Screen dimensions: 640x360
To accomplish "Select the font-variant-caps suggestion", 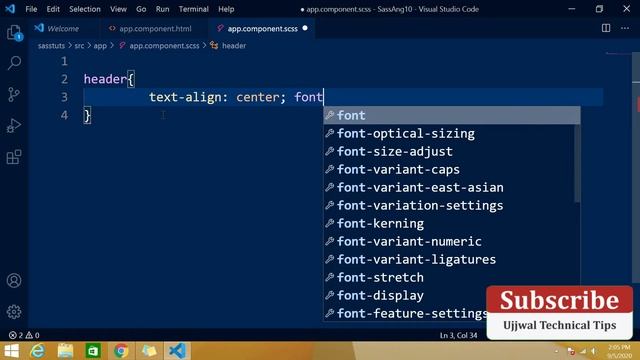I will pos(449,169).
